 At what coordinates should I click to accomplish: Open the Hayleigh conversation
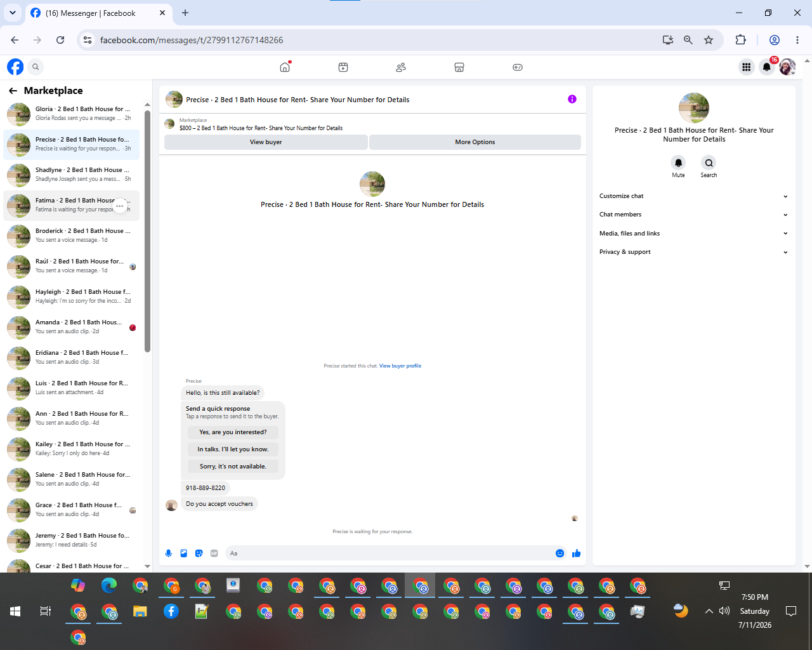[71, 297]
